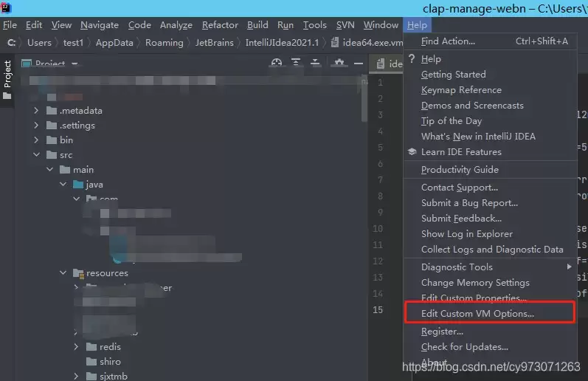
Task: Hide the Project panel with minus icon
Action: 359,63
